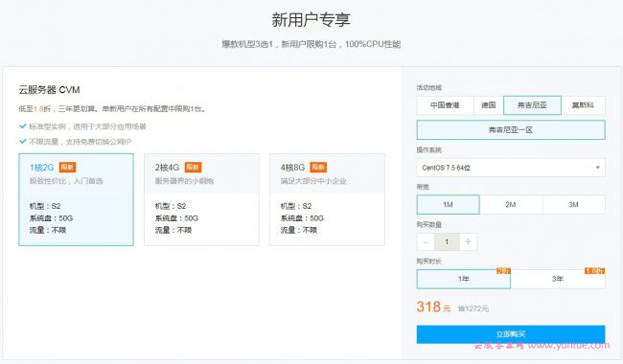
Task: Select the 3年 purchase duration
Action: click(x=558, y=279)
